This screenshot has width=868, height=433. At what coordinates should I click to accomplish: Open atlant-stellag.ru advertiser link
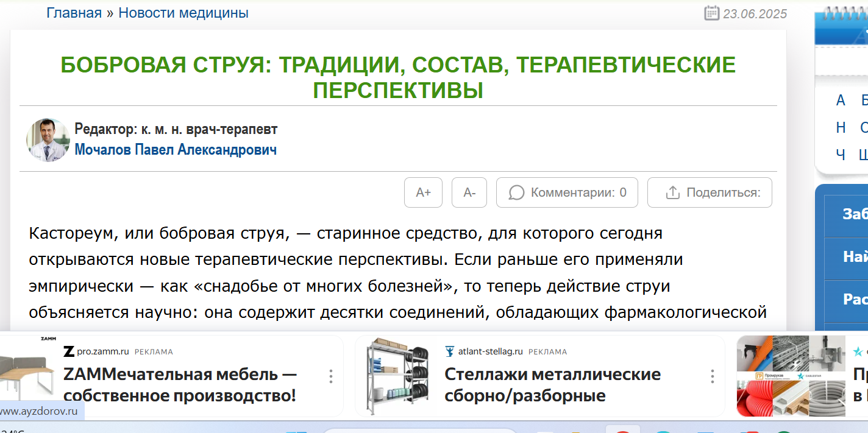(491, 351)
